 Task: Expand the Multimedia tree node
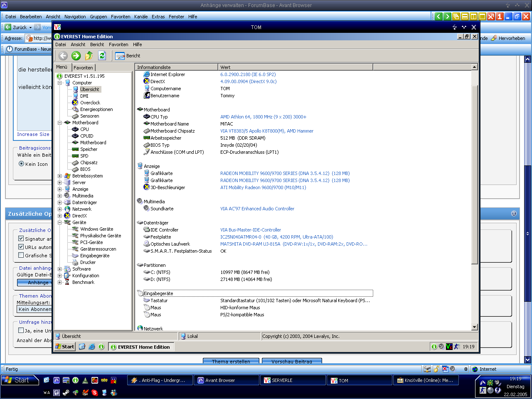pyautogui.click(x=60, y=196)
